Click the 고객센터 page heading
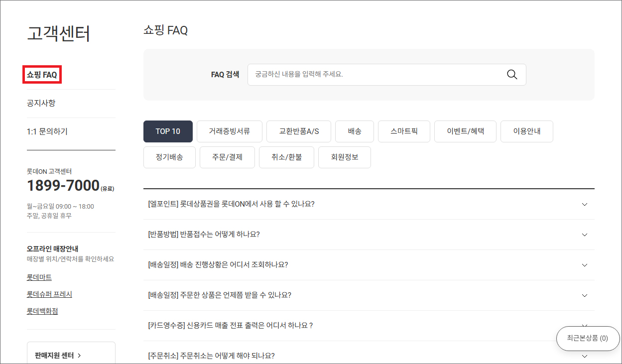 59,34
